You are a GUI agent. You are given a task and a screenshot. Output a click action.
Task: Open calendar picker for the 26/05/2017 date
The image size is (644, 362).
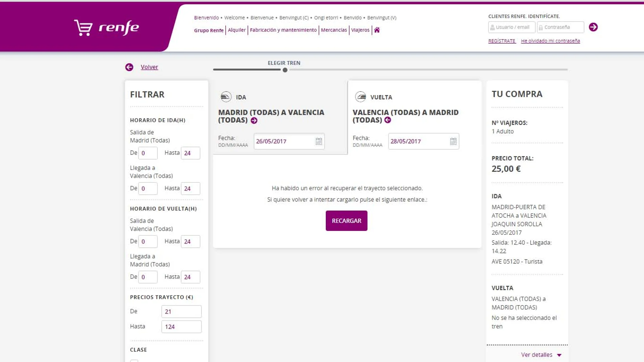point(319,141)
